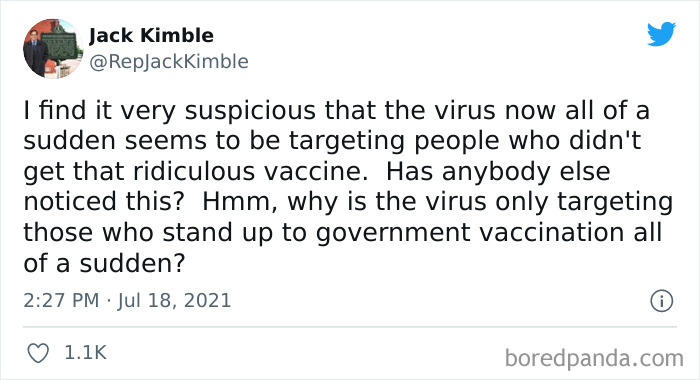Screen dimensions: 700x380
Task: Select the sentence "Has anybody else"
Action: [x=498, y=172]
